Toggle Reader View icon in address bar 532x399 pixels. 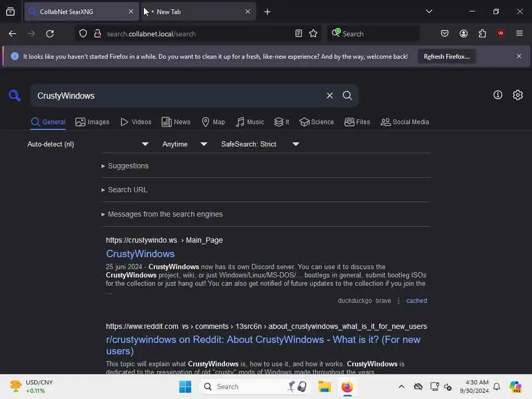[x=299, y=34]
